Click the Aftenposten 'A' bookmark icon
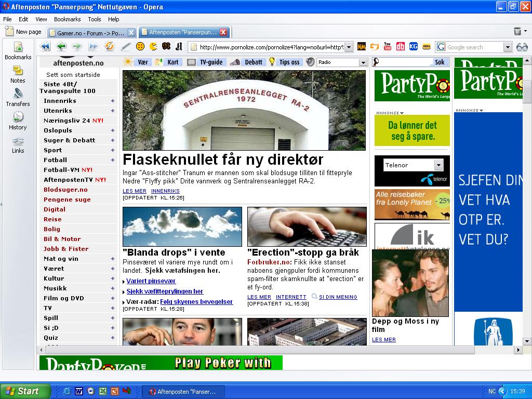The image size is (532, 399). [179, 46]
